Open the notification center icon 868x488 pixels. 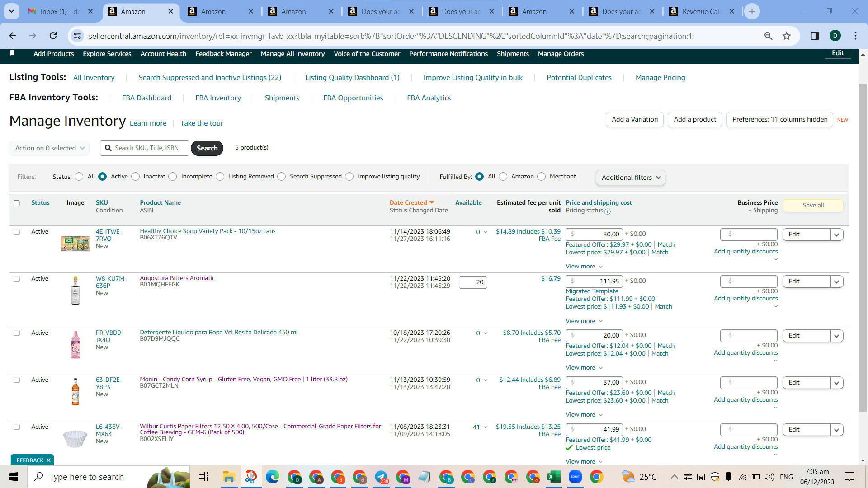click(849, 477)
